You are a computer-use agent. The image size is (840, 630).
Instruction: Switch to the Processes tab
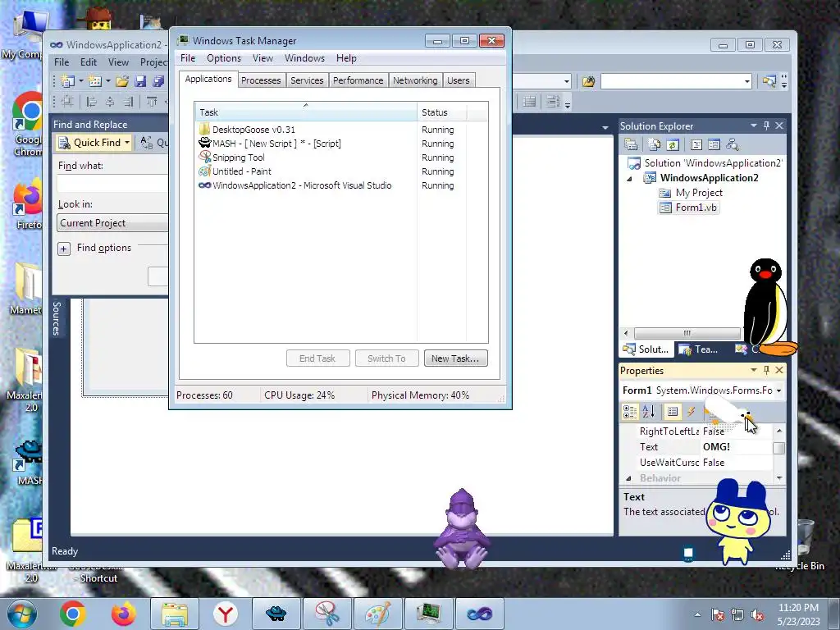261,80
